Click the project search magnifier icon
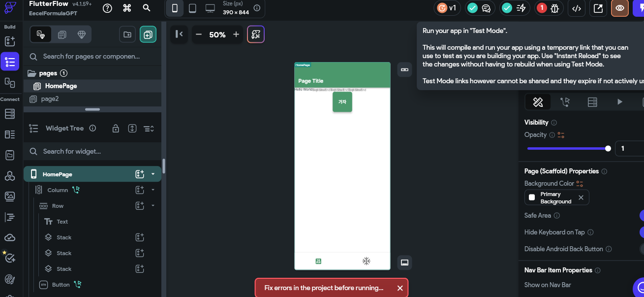 (147, 8)
